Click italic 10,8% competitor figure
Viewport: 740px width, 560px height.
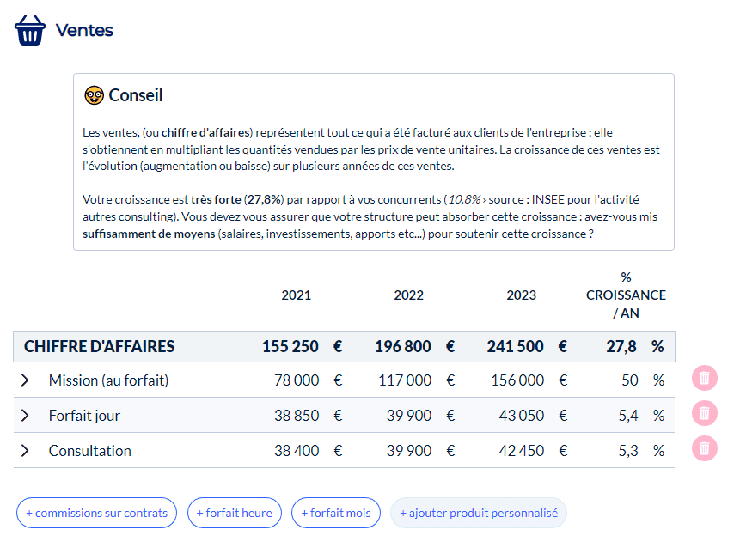pos(464,199)
